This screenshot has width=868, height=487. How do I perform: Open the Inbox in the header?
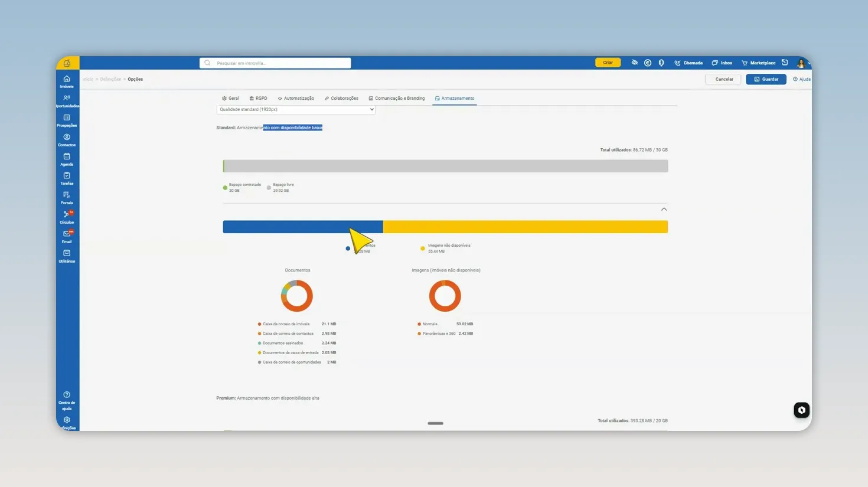click(722, 63)
